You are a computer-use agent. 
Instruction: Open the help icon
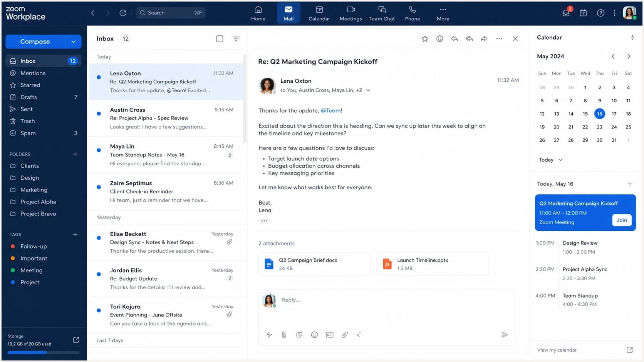[x=600, y=13]
